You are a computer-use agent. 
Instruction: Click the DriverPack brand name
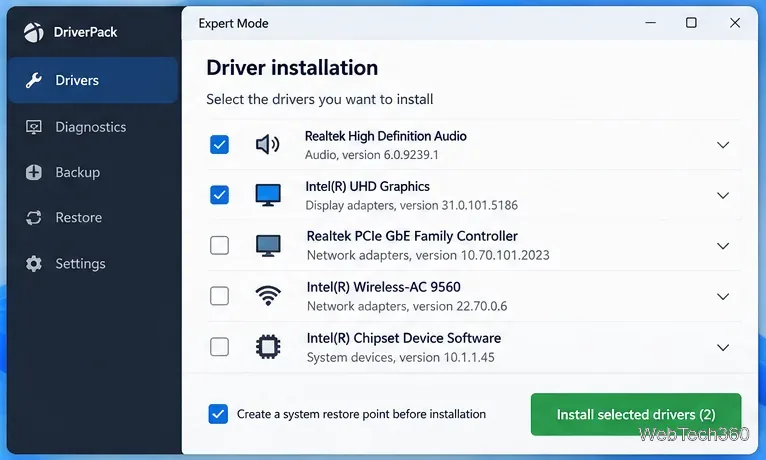85,32
